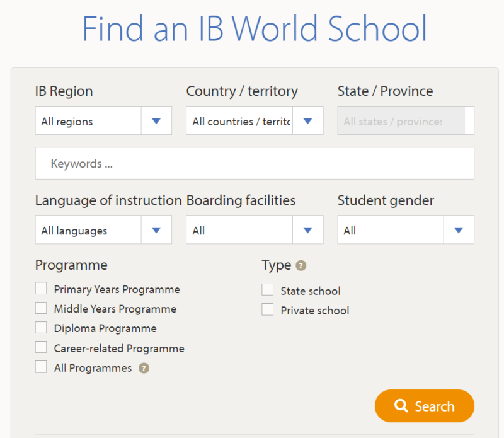Click the Student gender label
The width and height of the screenshot is (504, 438).
tap(386, 200)
